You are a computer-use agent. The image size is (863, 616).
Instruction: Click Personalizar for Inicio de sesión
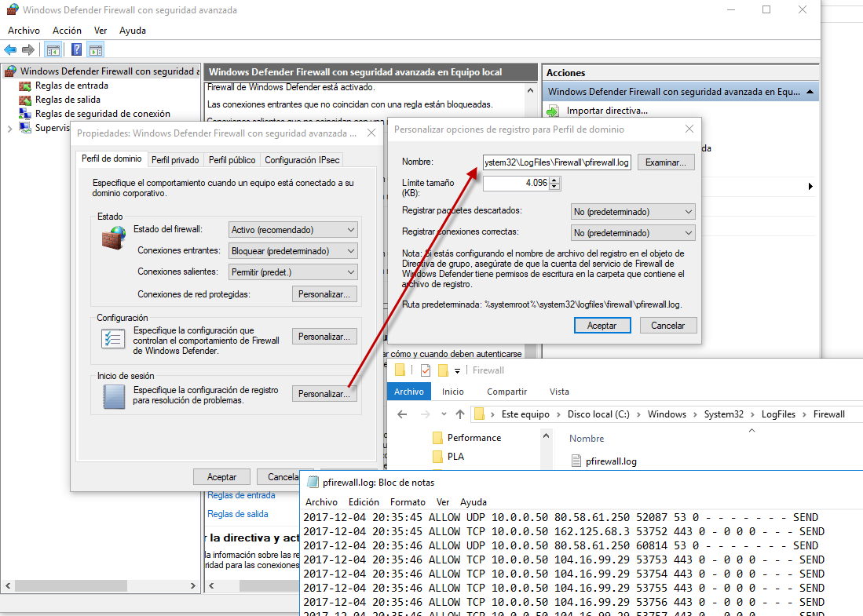tap(324, 394)
